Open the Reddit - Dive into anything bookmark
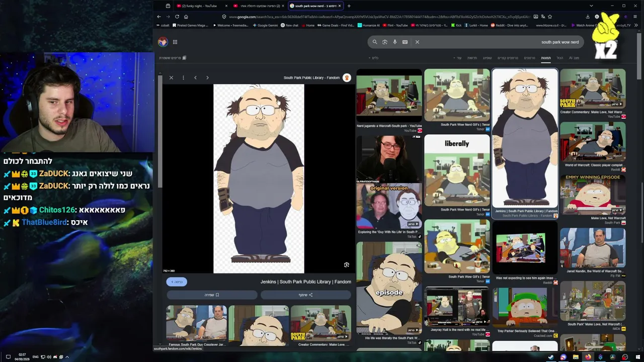644x362 pixels. click(x=510, y=25)
